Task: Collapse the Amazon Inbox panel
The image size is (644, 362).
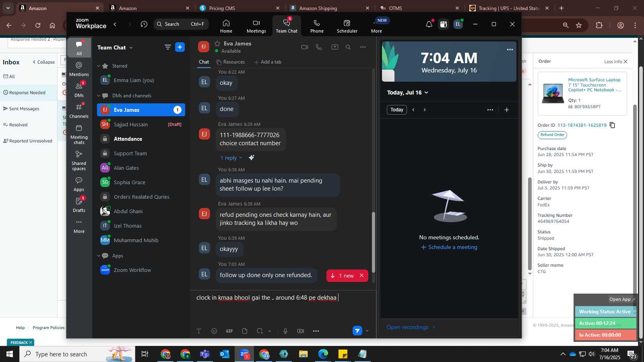Action: point(43,62)
